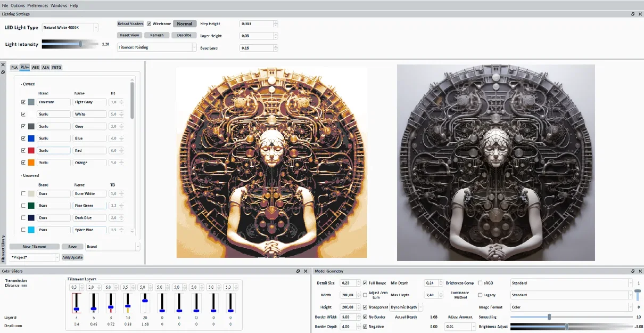Open the File menu
This screenshot has height=333, width=644.
click(5, 5)
